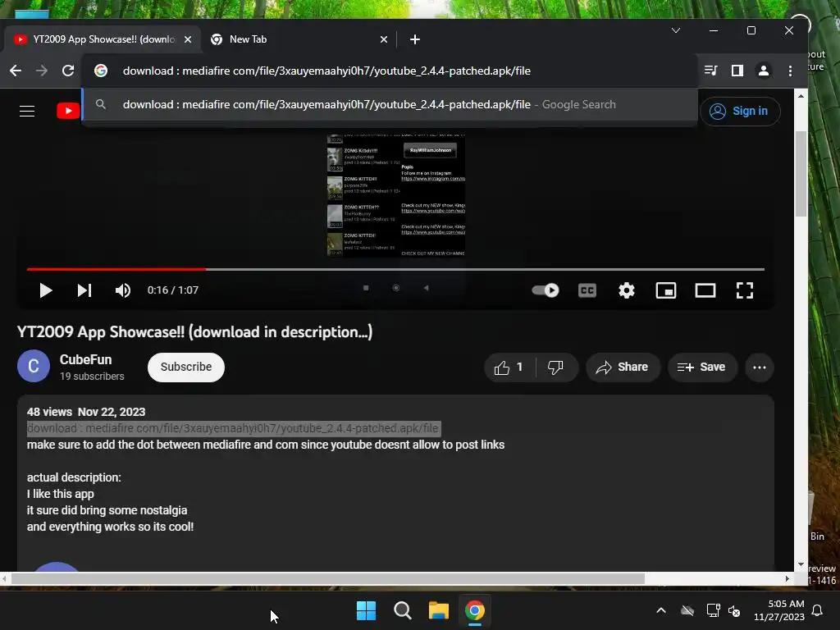Click the highlighted mediafire download text
The height and width of the screenshot is (630, 840).
(x=234, y=428)
